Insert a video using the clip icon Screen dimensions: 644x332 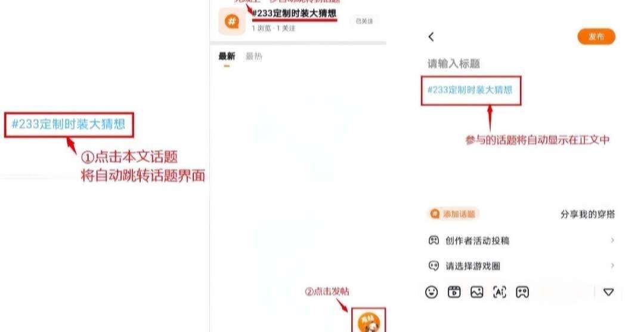454,292
